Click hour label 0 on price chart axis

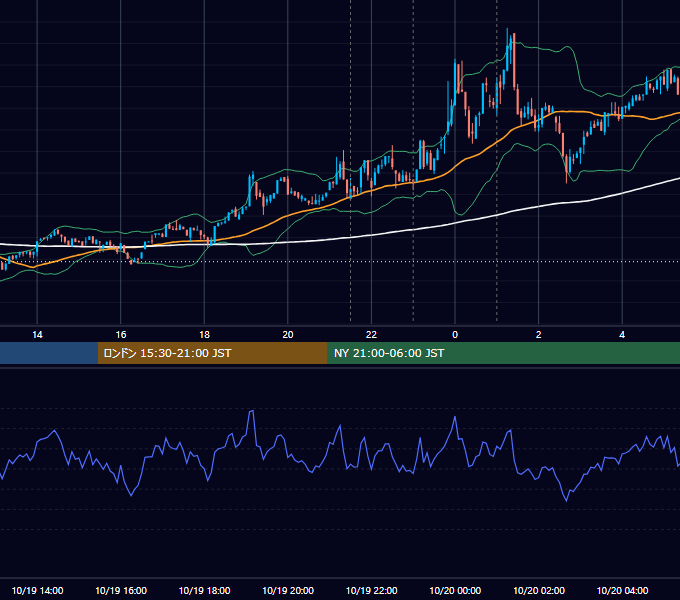(455, 335)
